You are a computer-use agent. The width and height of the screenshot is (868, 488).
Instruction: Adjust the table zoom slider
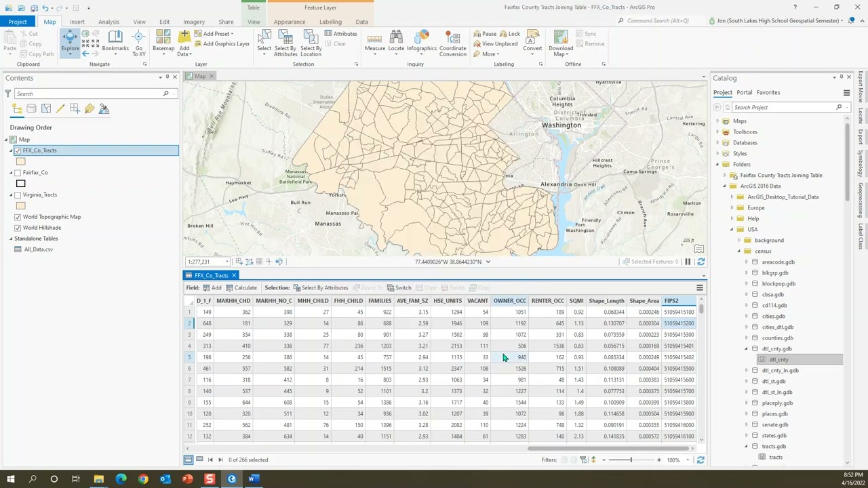click(631, 460)
